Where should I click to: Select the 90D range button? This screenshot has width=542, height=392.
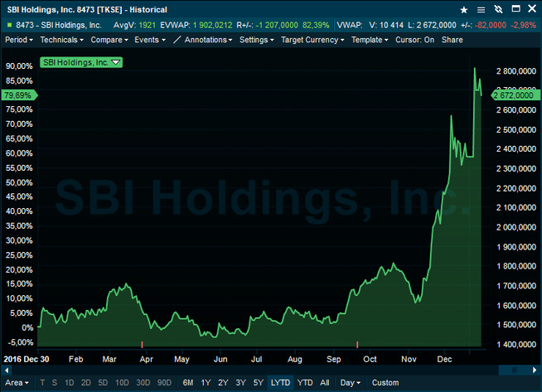[164, 383]
